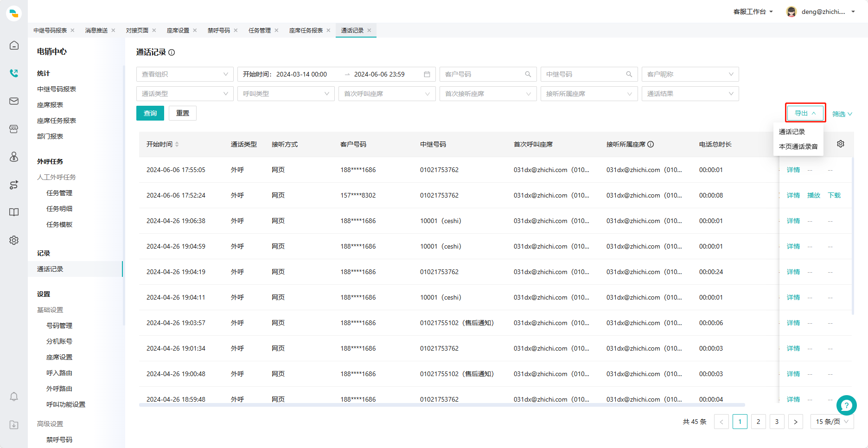The height and width of the screenshot is (448, 868).
Task: Click search icon in 中继号码 field
Action: click(x=629, y=74)
